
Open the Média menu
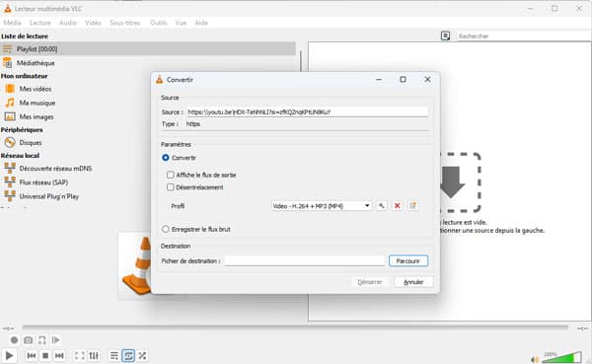(x=12, y=23)
